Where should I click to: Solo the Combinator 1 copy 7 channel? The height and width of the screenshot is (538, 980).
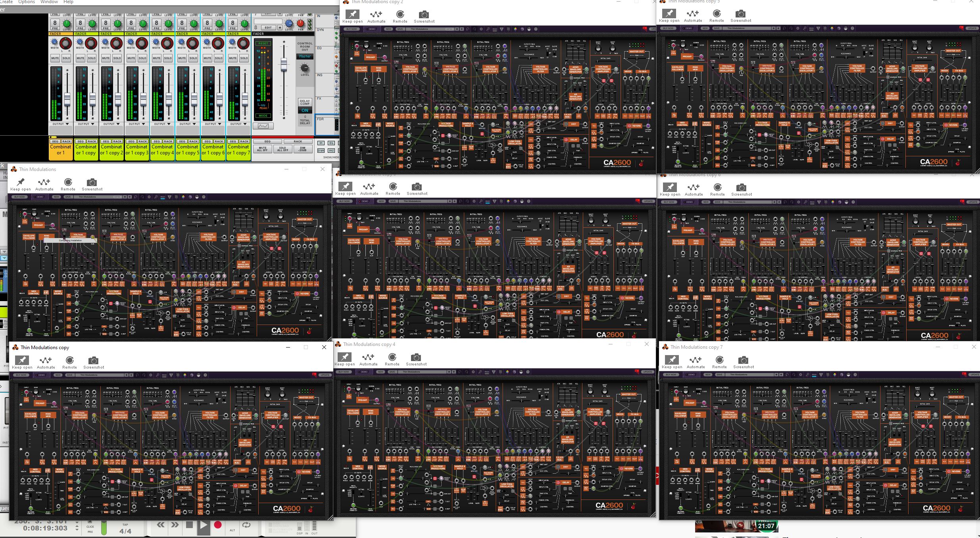pyautogui.click(x=244, y=58)
